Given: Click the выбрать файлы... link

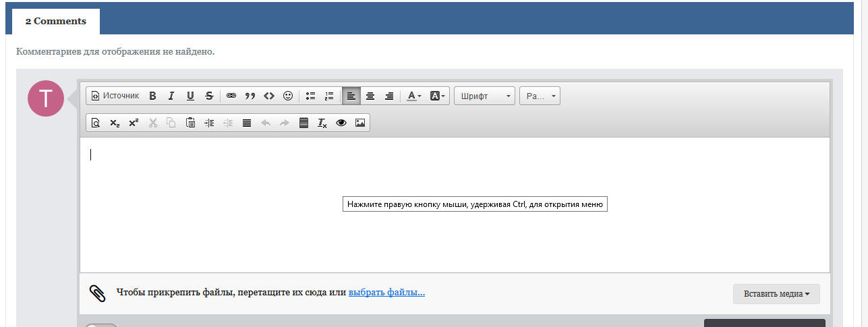Looking at the screenshot, I should pyautogui.click(x=386, y=293).
